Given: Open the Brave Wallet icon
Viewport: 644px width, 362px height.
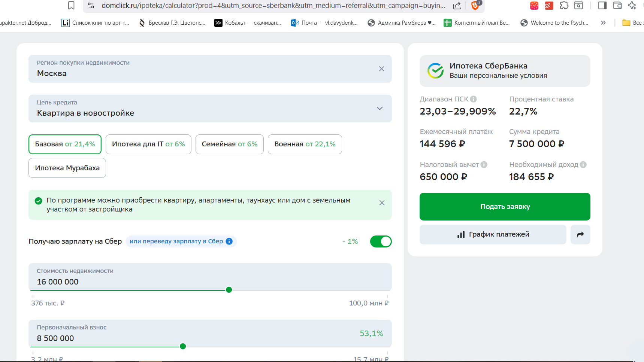Looking at the screenshot, I should pos(617,6).
